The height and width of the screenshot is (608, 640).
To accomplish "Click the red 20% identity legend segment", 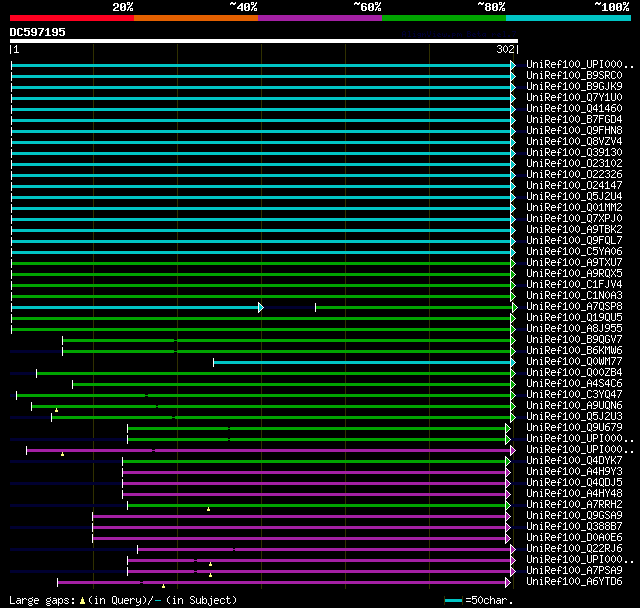I will 72,18.
